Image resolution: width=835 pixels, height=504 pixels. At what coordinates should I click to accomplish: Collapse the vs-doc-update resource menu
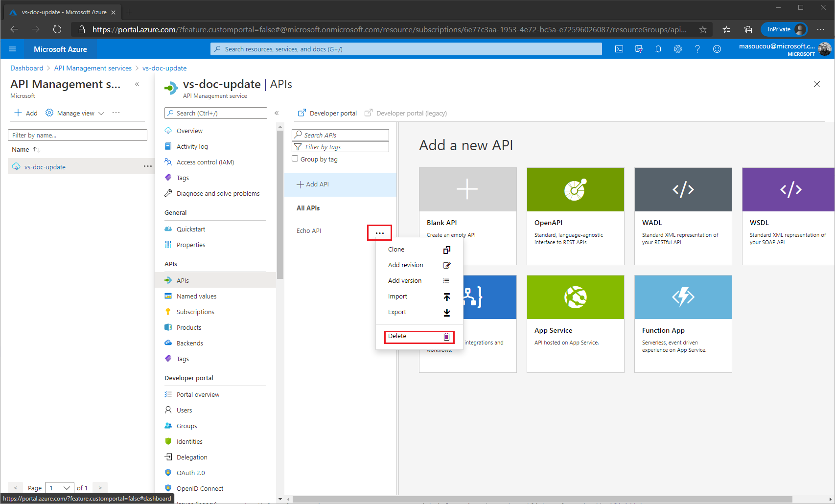[x=277, y=113]
